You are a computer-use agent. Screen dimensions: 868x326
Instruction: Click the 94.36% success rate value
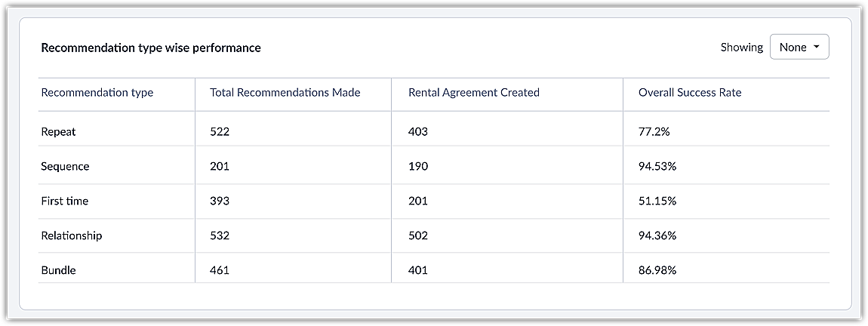coord(657,235)
